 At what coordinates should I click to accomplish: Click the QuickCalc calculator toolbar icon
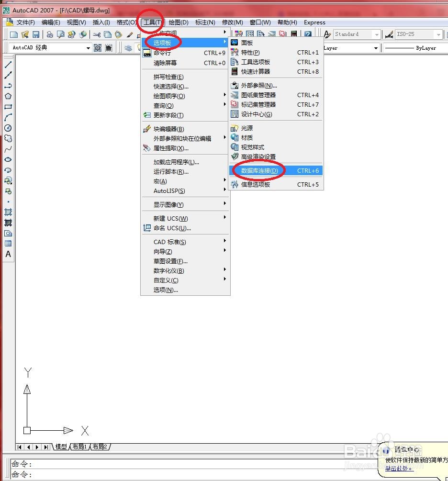click(x=294, y=34)
